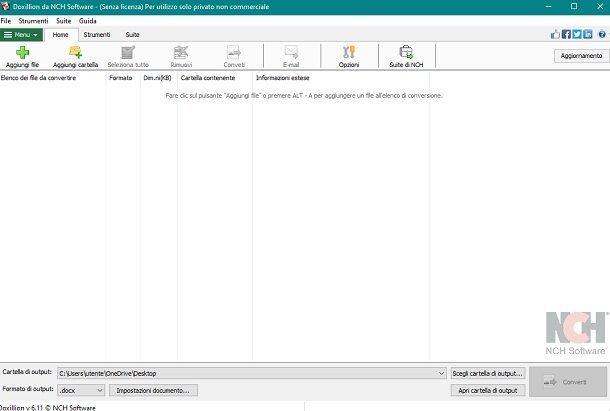Image resolution: width=610 pixels, height=411 pixels.
Task: Click the Doxillion app icon in title bar
Action: pos(5,6)
